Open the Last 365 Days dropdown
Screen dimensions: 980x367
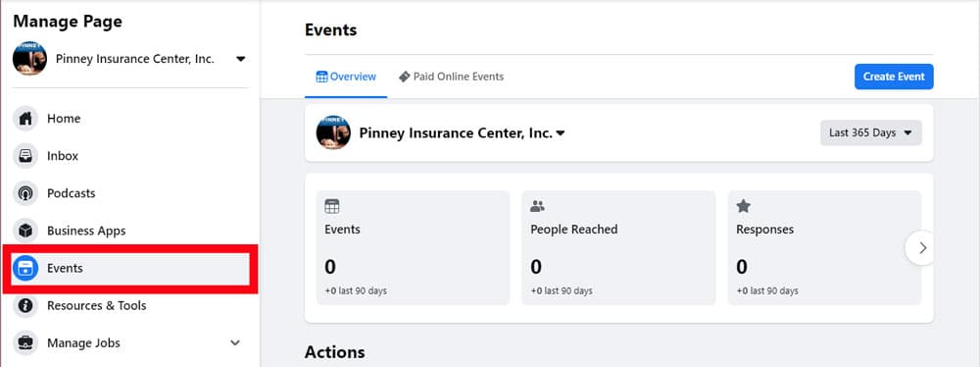[870, 132]
